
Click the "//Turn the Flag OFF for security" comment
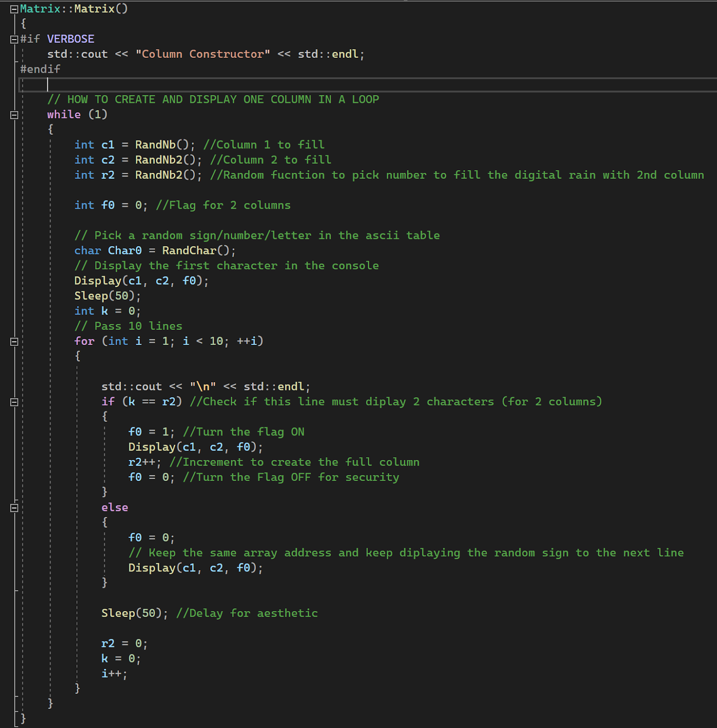coord(291,477)
